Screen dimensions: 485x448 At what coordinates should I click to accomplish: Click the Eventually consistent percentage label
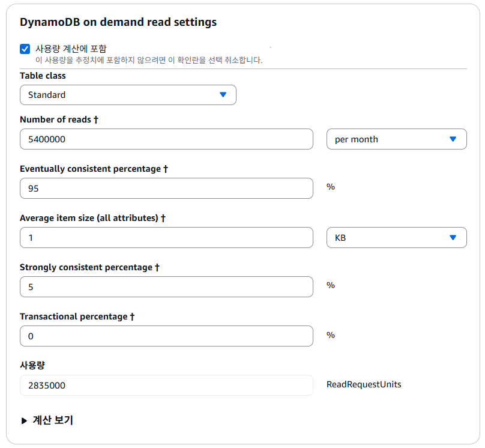pos(94,169)
